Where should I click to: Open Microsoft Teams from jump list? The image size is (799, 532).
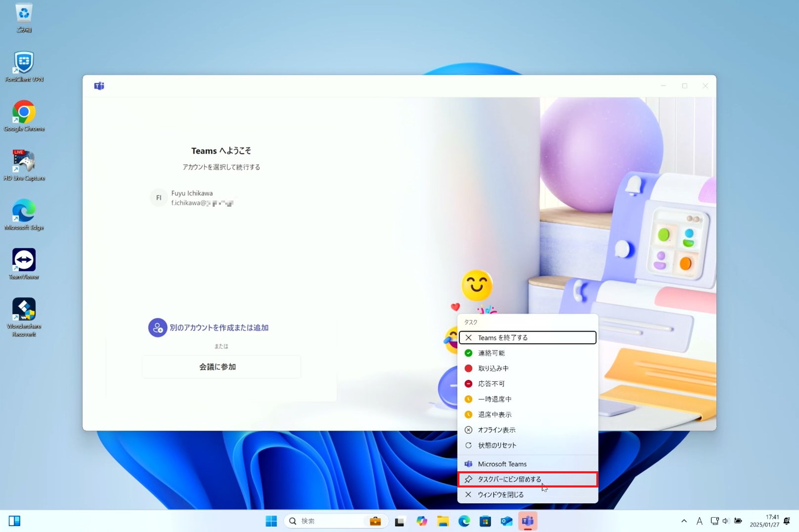(527, 464)
